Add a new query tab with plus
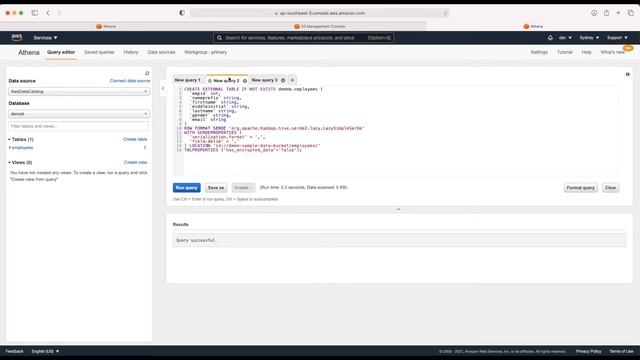 [x=292, y=80]
